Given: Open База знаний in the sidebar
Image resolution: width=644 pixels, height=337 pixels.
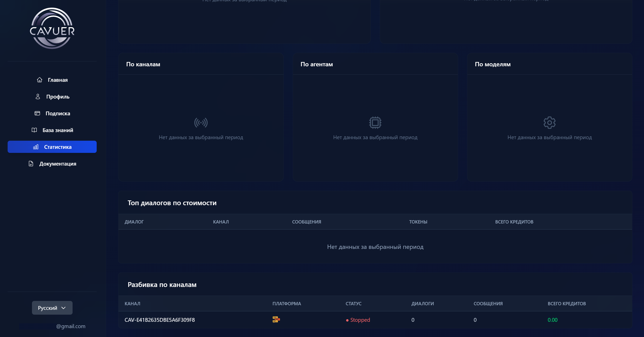Looking at the screenshot, I should [58, 130].
